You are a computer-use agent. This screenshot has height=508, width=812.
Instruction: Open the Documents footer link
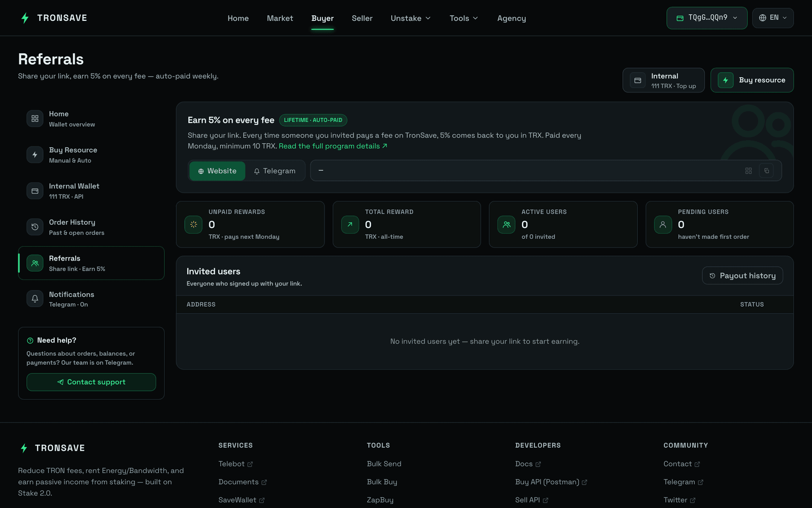click(243, 482)
